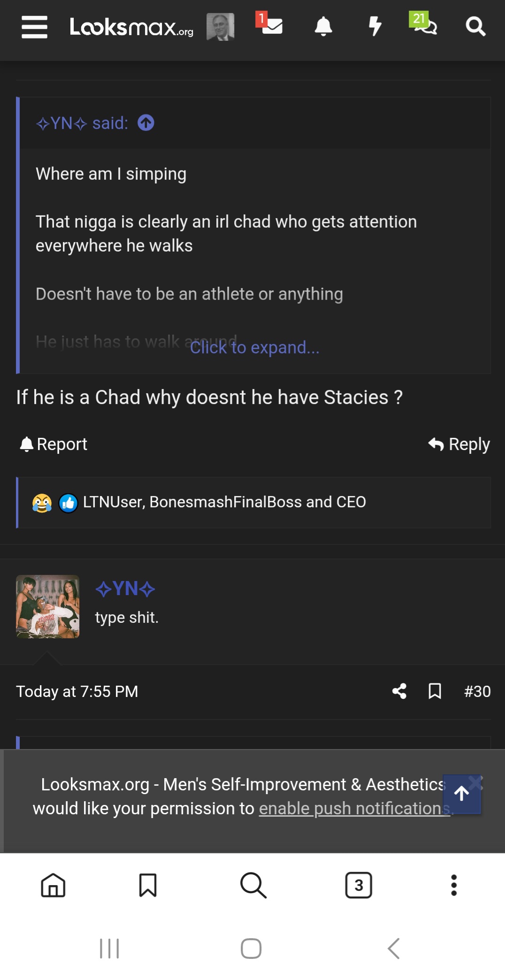
Task: Open the lightning bolt trending icon
Action: click(x=375, y=27)
